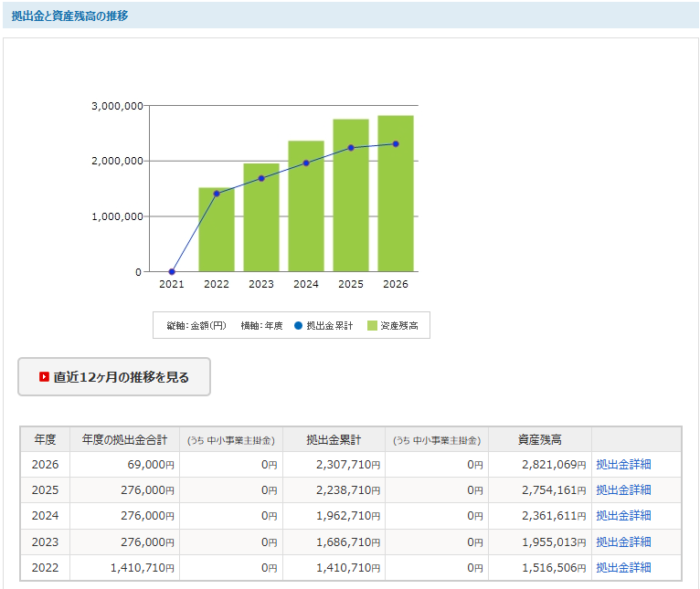Select the 2,754,161円 balance cell
700x589 pixels.
[x=540, y=490]
